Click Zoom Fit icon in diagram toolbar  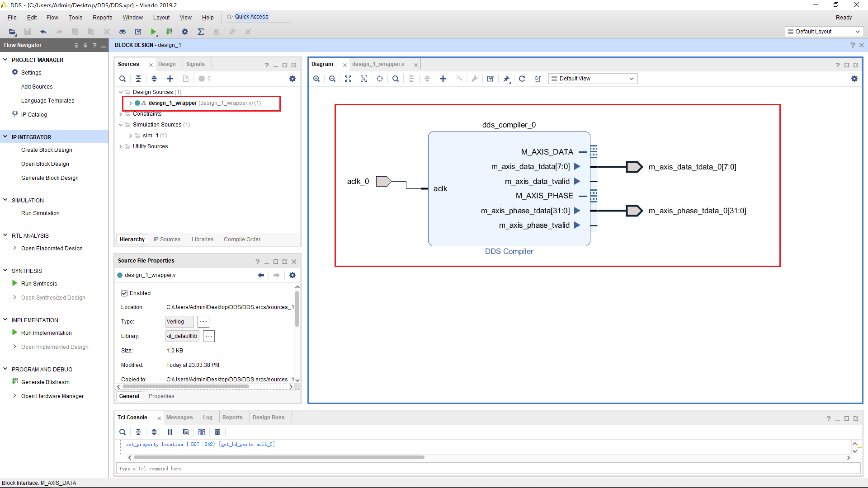point(348,79)
